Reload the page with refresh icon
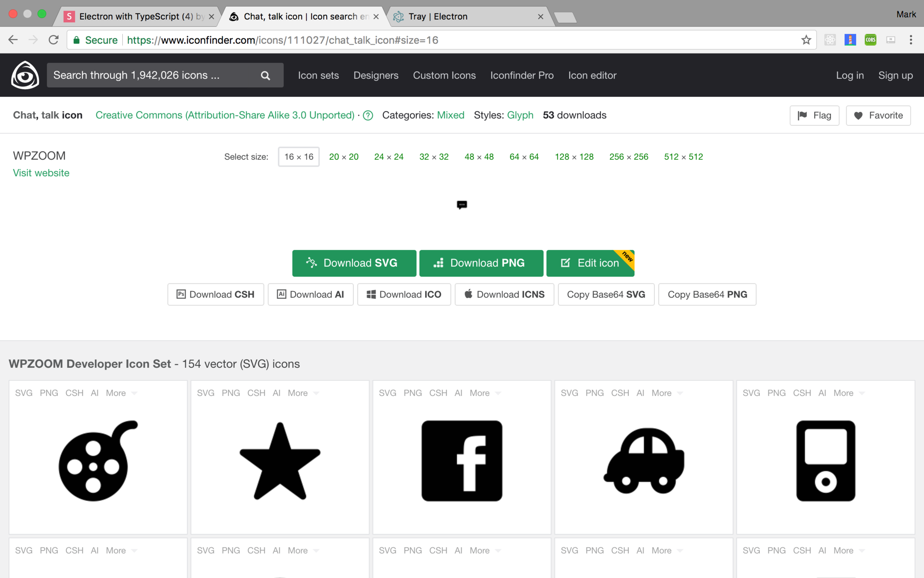924x578 pixels. 53,40
